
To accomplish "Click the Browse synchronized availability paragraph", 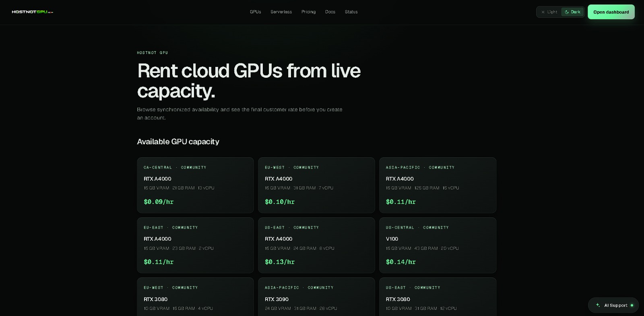I will [239, 113].
